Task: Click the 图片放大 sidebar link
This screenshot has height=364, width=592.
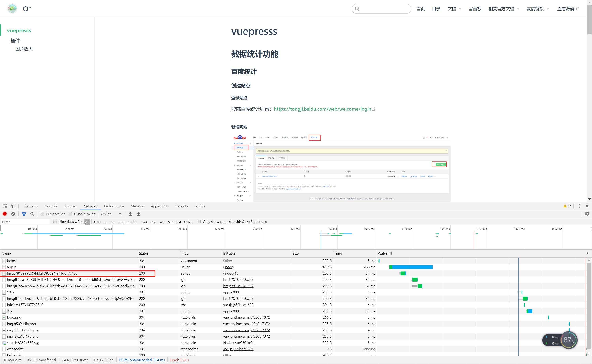Action: pos(24,49)
